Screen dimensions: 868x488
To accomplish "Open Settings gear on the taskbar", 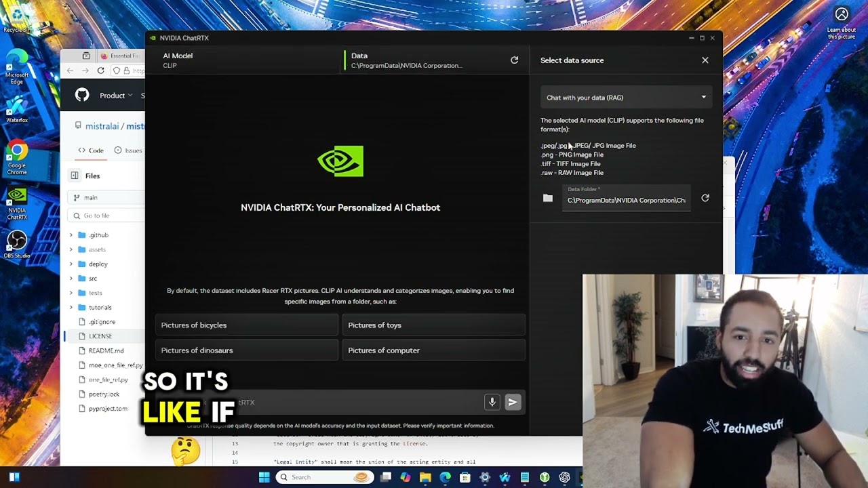I will coord(485,477).
